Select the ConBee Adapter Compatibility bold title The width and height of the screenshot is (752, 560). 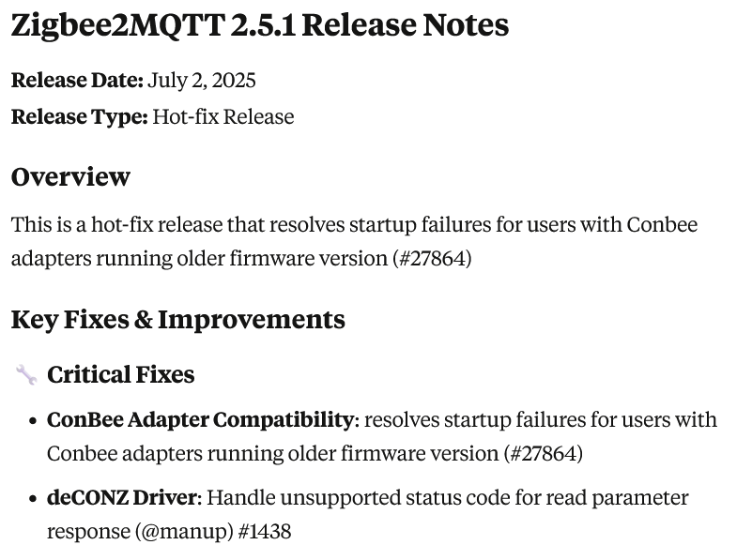click(201, 419)
